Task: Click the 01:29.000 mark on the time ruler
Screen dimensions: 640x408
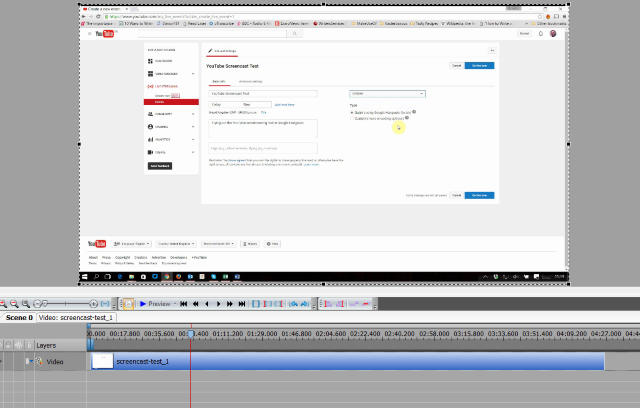Action: coord(262,333)
